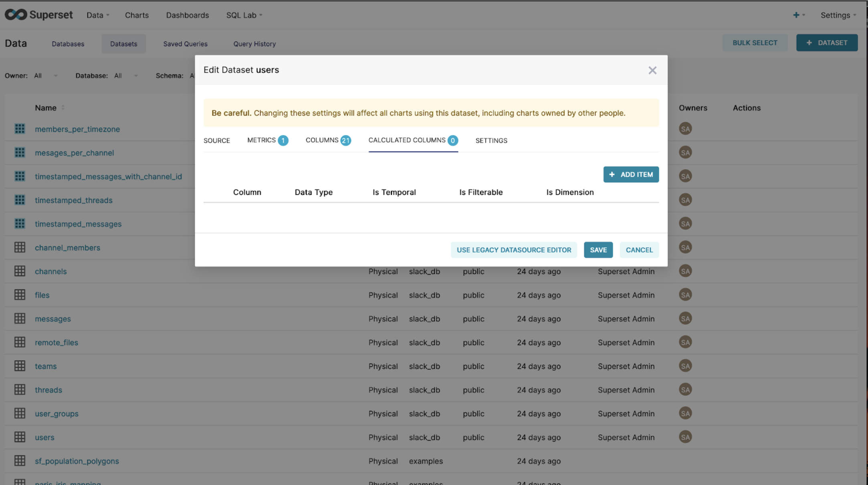Expand the Owner filter dropdown
The width and height of the screenshot is (868, 485).
click(x=46, y=76)
